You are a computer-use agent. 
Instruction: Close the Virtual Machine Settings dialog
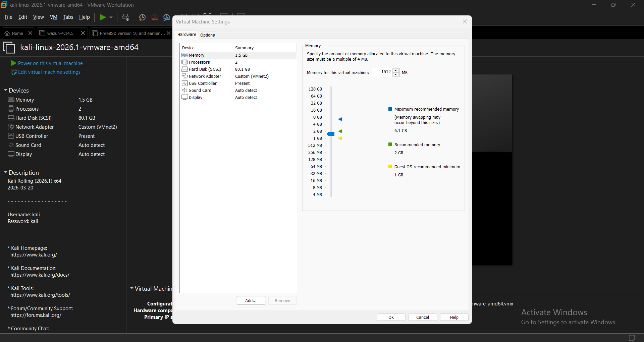(465, 21)
